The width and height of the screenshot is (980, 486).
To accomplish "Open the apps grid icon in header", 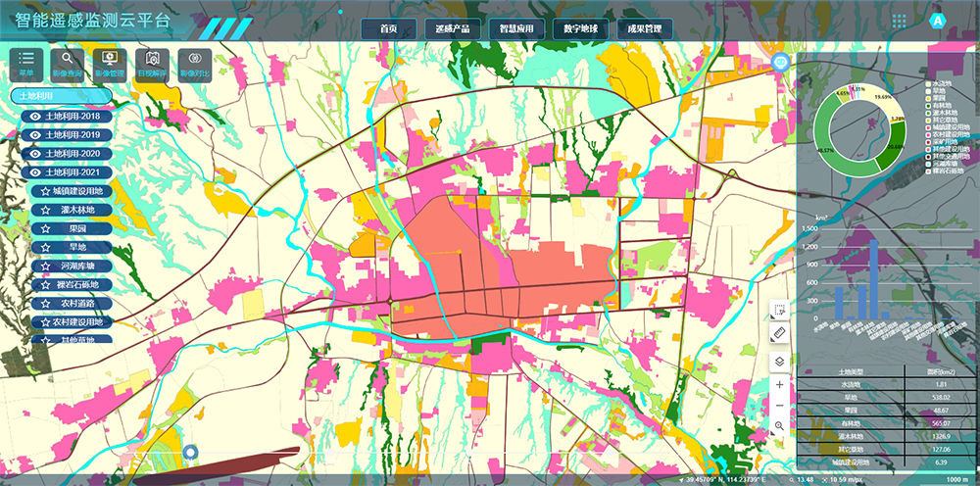I will pyautogui.click(x=900, y=21).
